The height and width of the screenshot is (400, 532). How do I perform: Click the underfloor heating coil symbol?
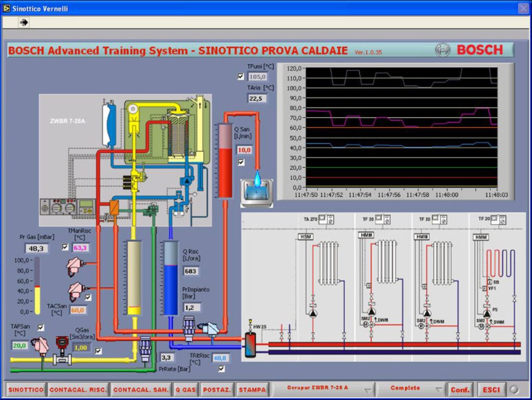[x=501, y=263]
